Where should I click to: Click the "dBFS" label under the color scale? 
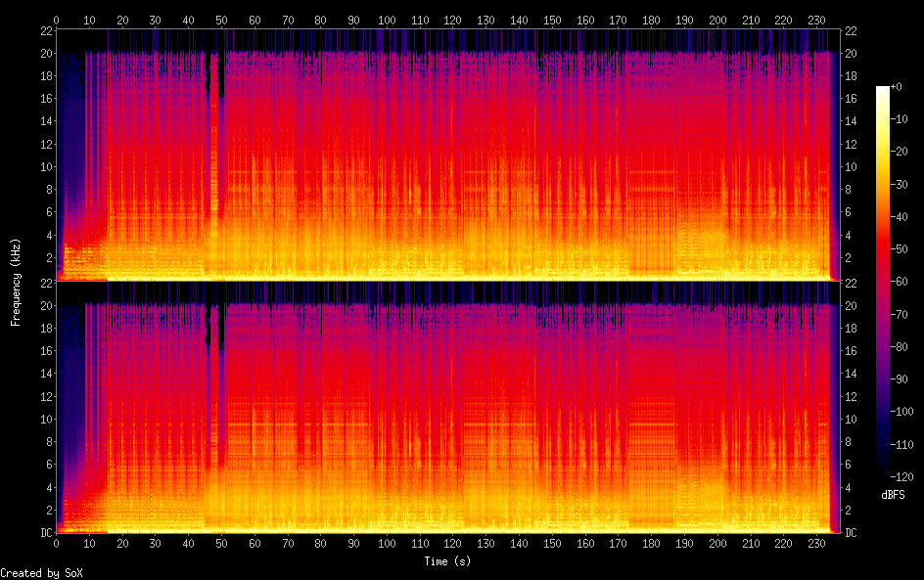(x=892, y=496)
